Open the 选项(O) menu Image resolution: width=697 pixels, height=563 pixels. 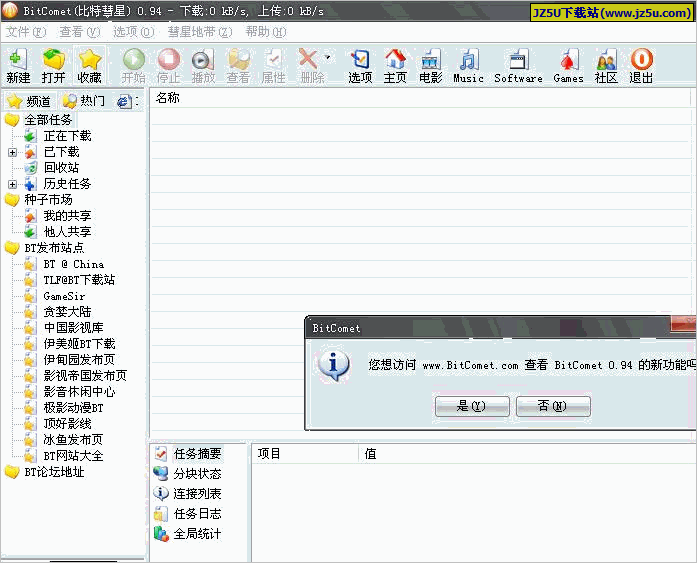134,32
